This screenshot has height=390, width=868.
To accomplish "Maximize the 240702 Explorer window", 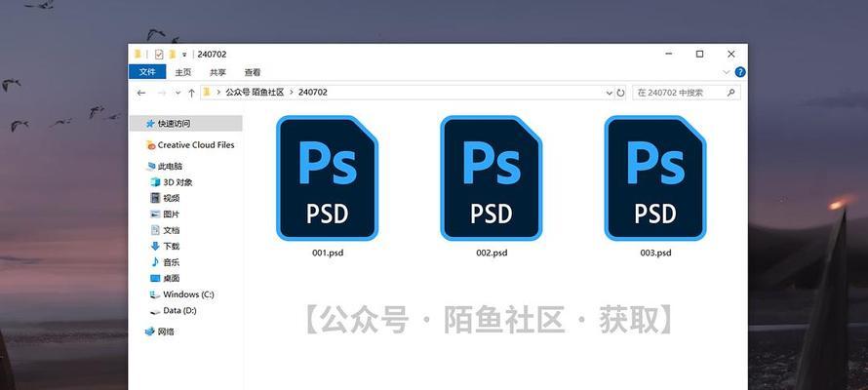I will [x=699, y=54].
